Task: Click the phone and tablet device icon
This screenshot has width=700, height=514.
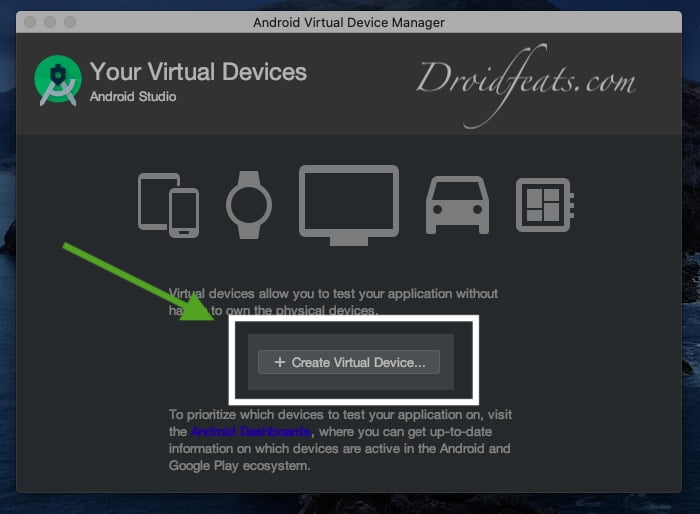Action: [168, 205]
